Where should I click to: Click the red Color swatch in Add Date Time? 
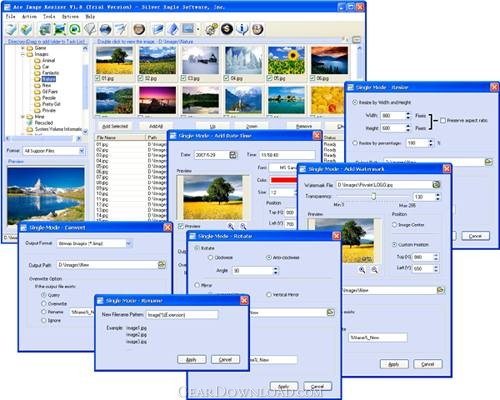[284, 180]
